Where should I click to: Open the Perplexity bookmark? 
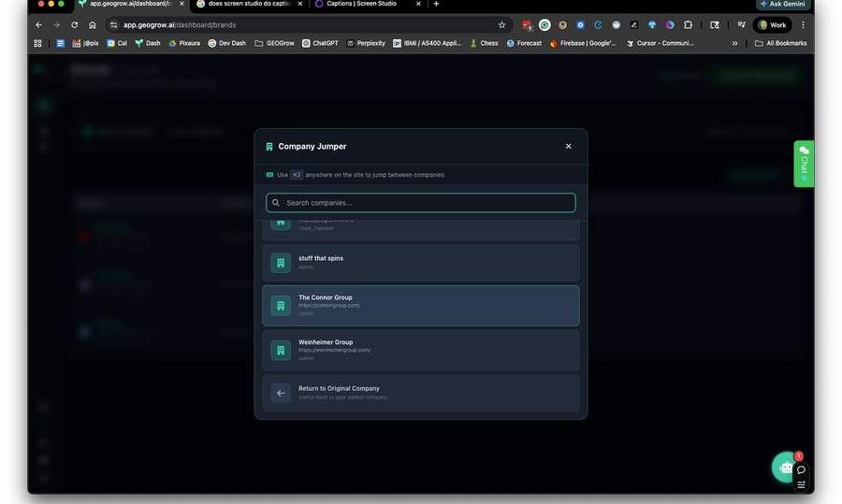[x=366, y=43]
